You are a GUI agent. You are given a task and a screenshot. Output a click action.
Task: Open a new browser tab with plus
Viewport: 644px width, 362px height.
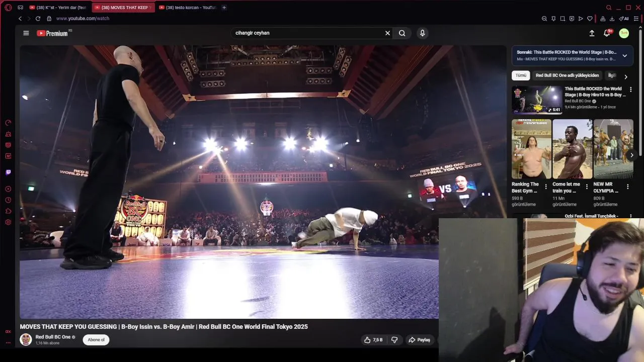tap(224, 8)
